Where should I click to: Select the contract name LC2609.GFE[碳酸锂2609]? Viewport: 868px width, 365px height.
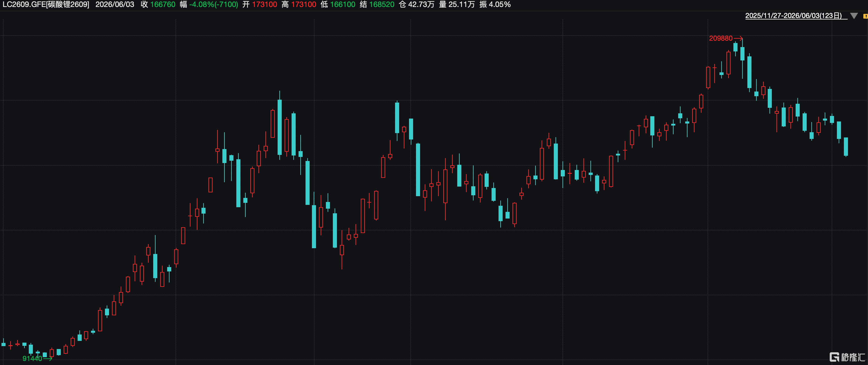pyautogui.click(x=46, y=4)
